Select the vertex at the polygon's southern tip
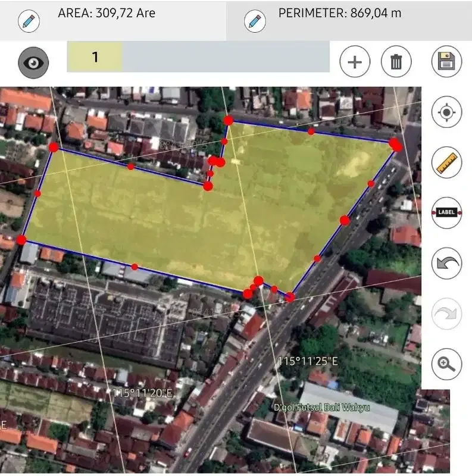The width and height of the screenshot is (472, 476). pyautogui.click(x=290, y=297)
